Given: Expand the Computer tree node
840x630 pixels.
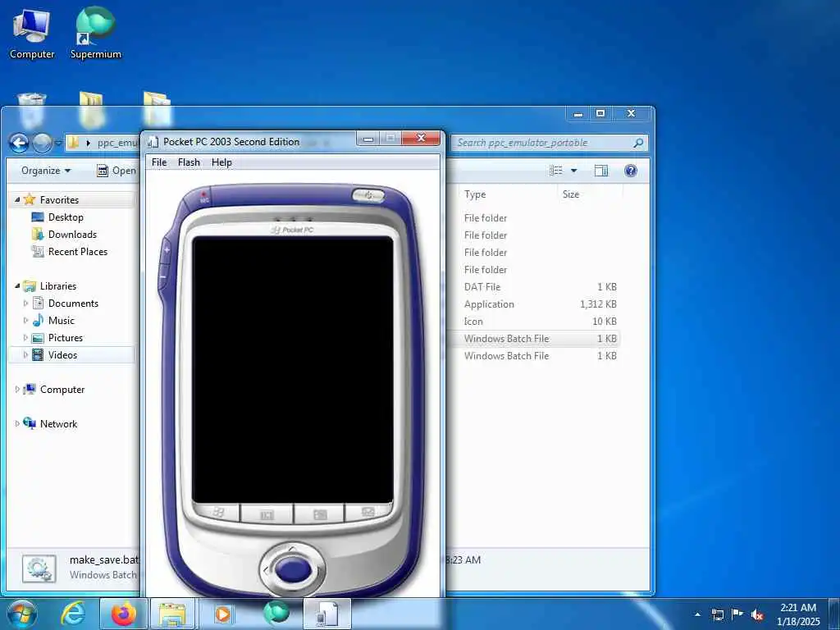Looking at the screenshot, I should click(x=17, y=390).
